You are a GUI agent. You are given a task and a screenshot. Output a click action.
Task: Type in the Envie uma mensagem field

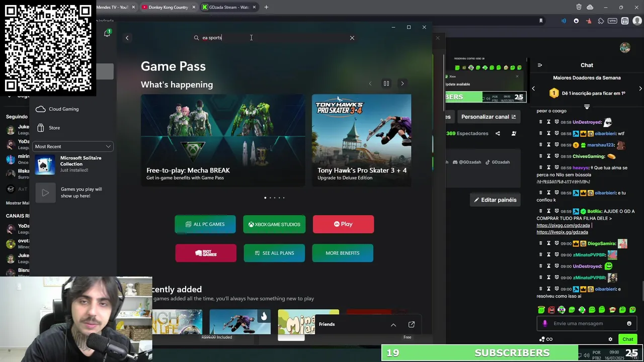tap(586, 323)
